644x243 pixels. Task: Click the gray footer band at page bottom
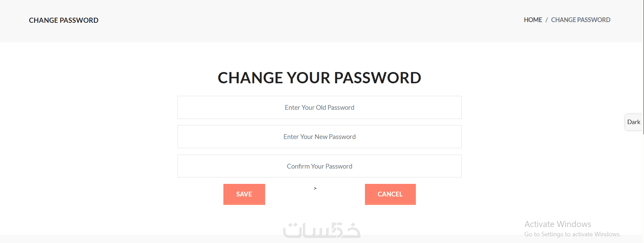(136, 239)
